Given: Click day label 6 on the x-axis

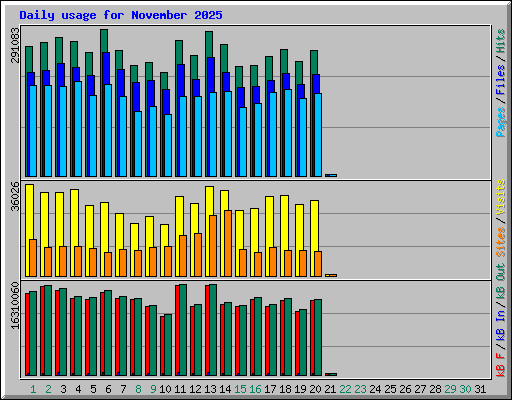Looking at the screenshot, I should [x=108, y=389].
